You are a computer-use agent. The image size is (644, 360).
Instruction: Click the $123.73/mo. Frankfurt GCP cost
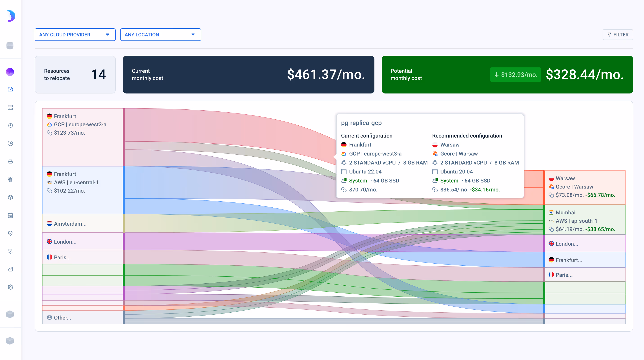coord(70,133)
